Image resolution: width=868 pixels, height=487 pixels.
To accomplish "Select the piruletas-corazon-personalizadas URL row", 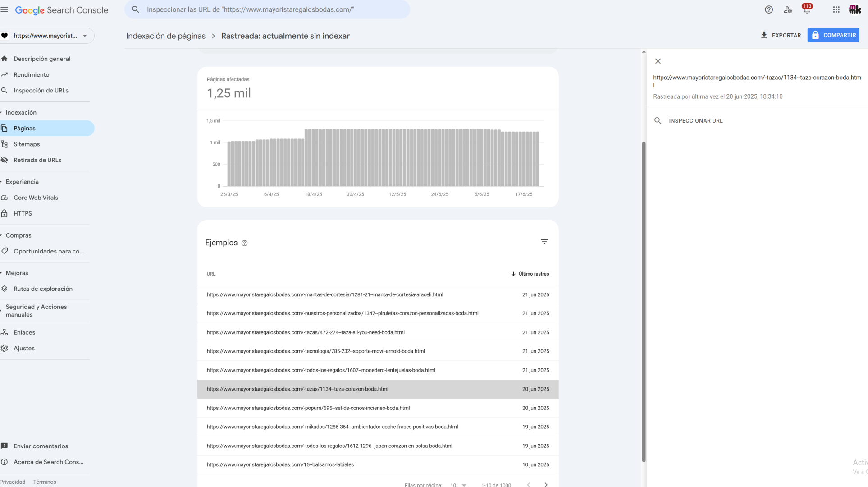I will pos(378,313).
